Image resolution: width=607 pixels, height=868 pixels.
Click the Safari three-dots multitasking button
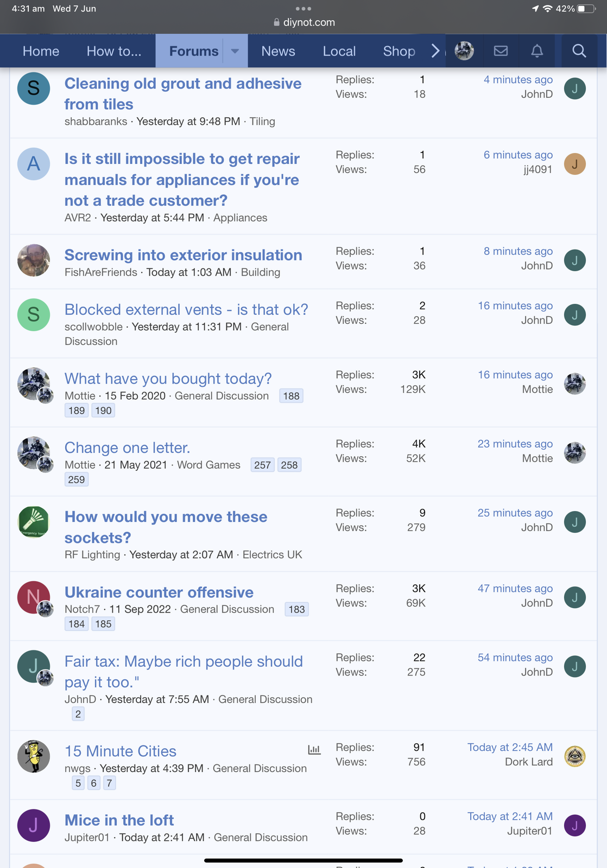click(x=303, y=9)
